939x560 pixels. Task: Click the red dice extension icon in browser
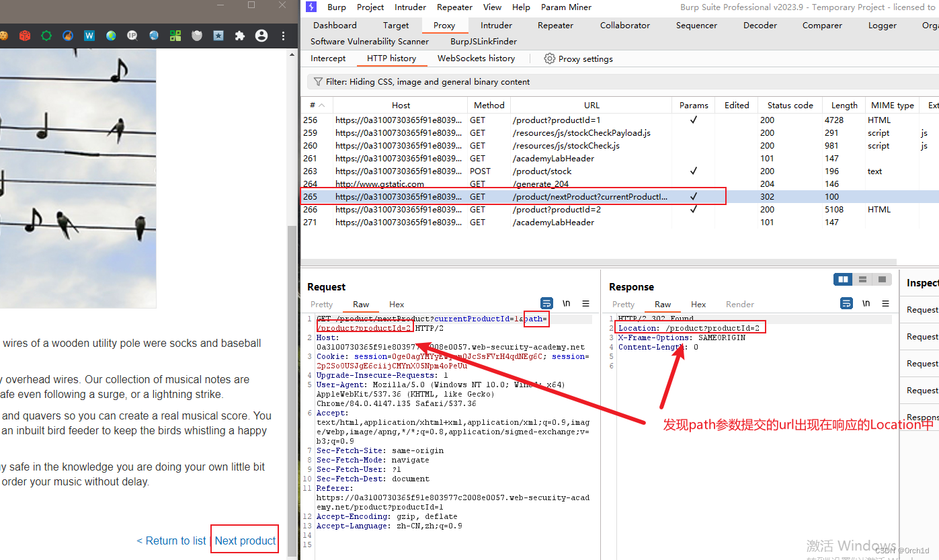[25, 36]
